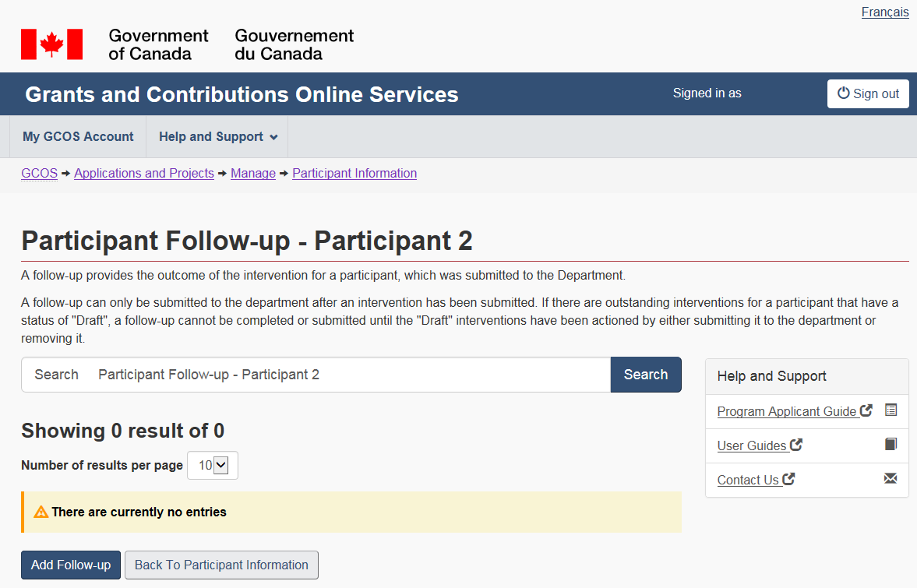This screenshot has width=917, height=588.
Task: Click external-link icon after Contact Us
Action: pyautogui.click(x=789, y=479)
